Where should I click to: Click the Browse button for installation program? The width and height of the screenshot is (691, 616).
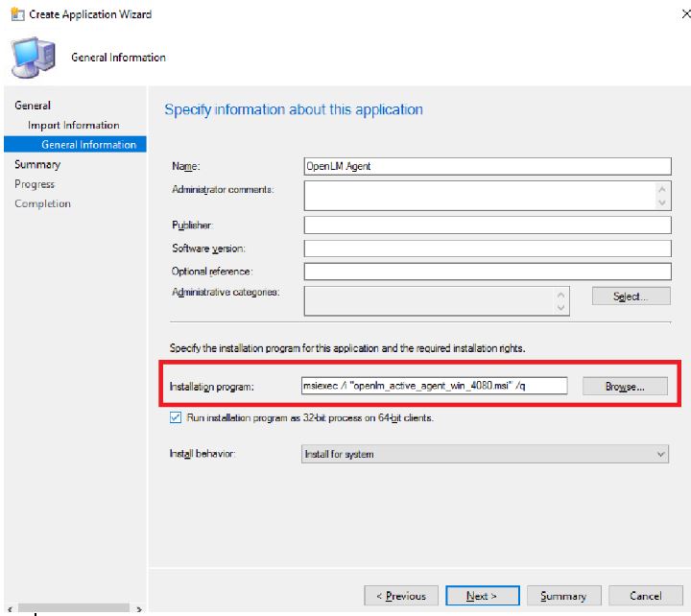click(623, 387)
